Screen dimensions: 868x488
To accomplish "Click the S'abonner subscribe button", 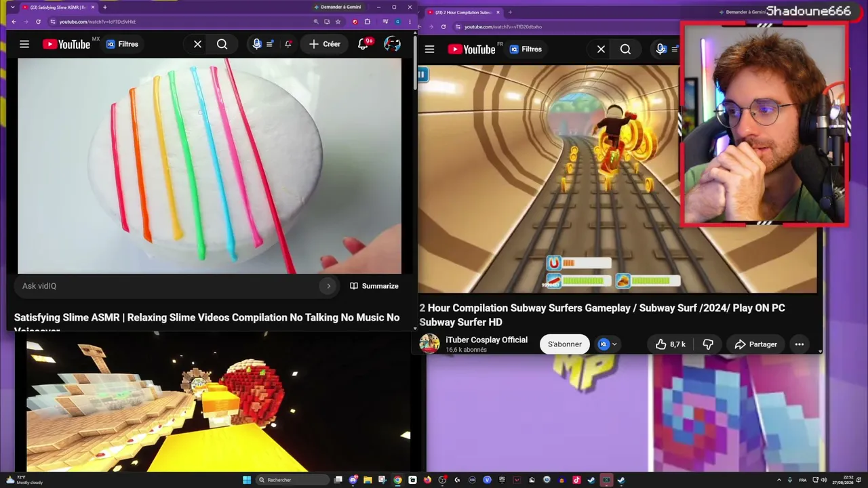I will (565, 344).
